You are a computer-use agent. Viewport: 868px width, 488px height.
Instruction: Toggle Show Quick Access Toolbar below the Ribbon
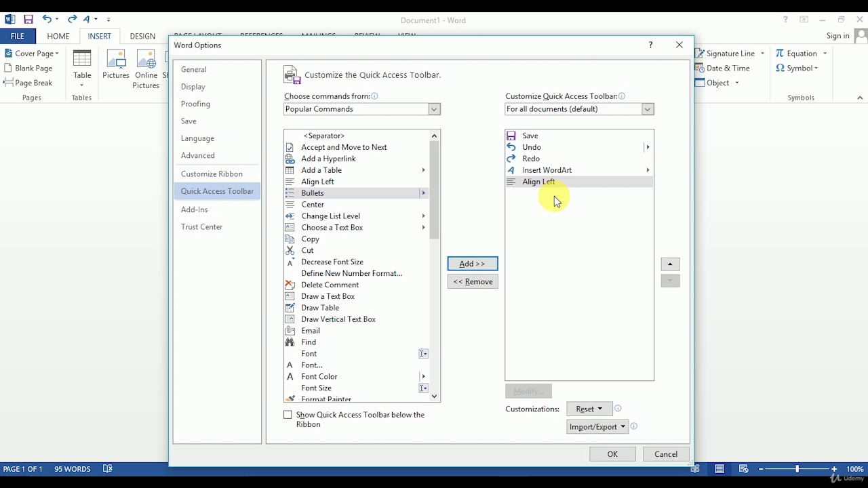tap(288, 415)
